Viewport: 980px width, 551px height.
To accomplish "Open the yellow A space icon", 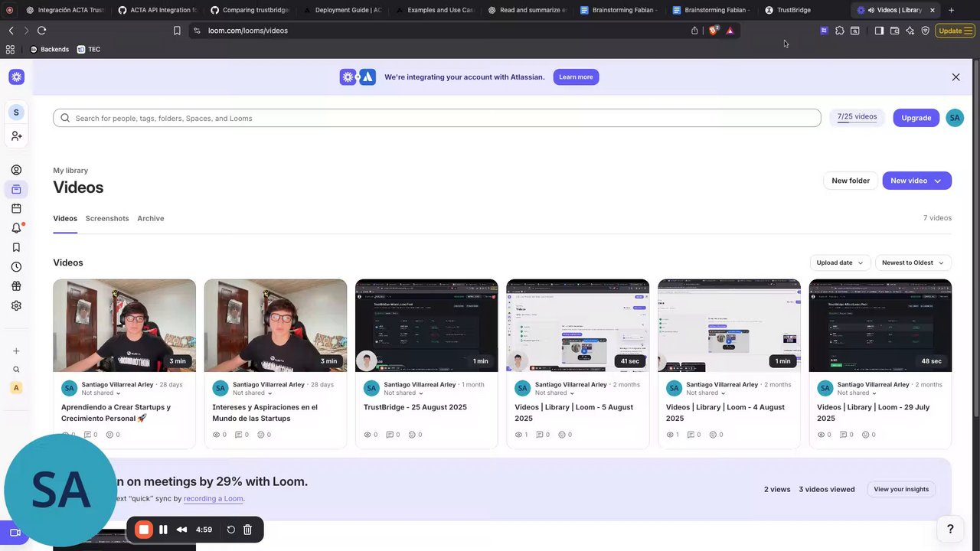I will coord(16,388).
